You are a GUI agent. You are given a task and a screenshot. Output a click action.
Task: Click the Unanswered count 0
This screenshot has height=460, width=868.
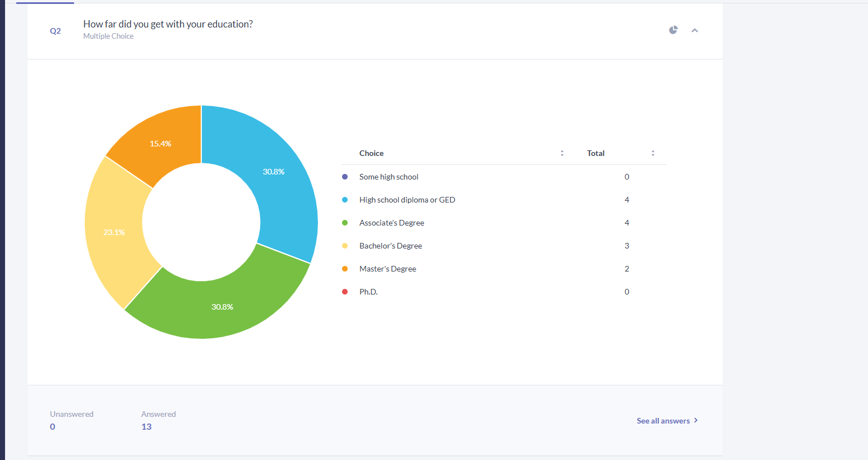coord(53,427)
